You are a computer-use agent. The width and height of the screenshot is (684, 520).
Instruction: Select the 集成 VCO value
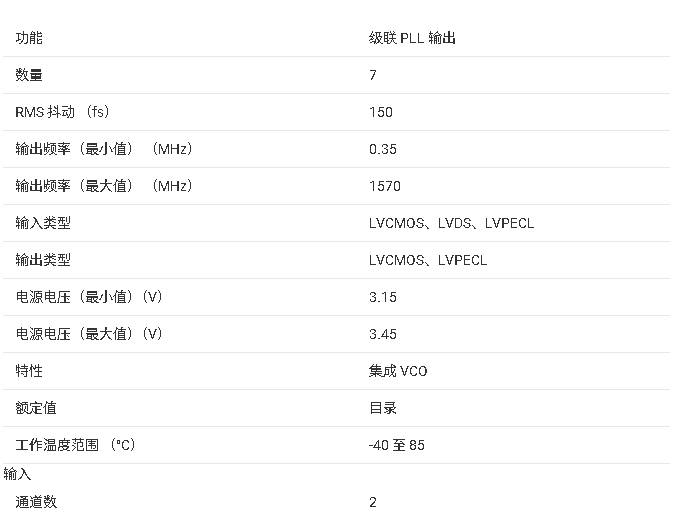tap(398, 371)
